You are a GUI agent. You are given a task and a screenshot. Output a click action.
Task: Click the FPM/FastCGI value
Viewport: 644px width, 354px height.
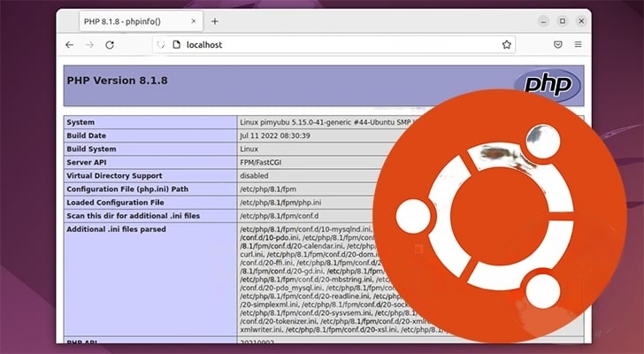(260, 162)
